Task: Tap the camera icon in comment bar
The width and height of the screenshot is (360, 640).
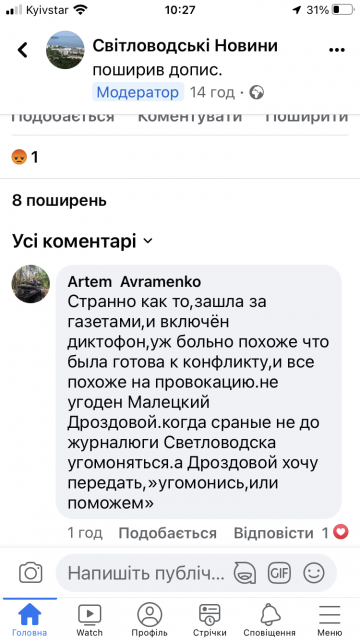Action: 31,573
